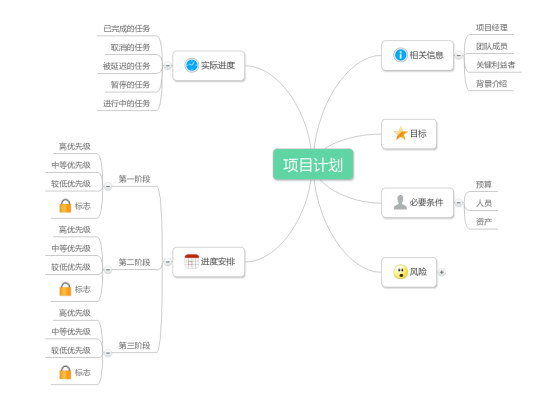Expand the 风险 node with plus button
554x405 pixels.
click(x=442, y=272)
